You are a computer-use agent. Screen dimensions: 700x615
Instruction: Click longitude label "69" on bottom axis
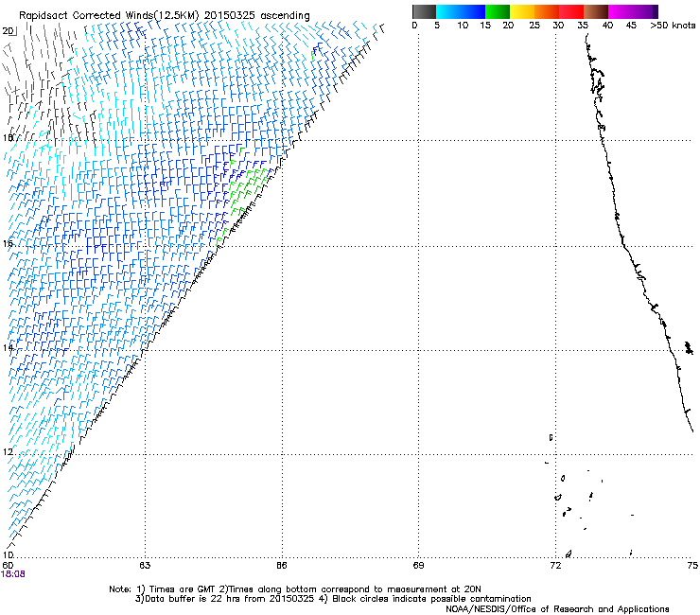coord(418,566)
